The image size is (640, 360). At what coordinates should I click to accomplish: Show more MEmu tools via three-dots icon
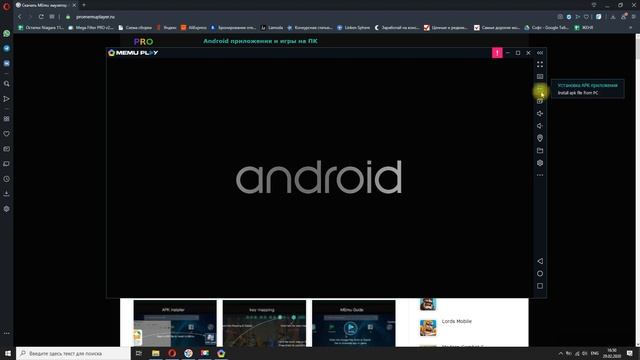(x=540, y=175)
